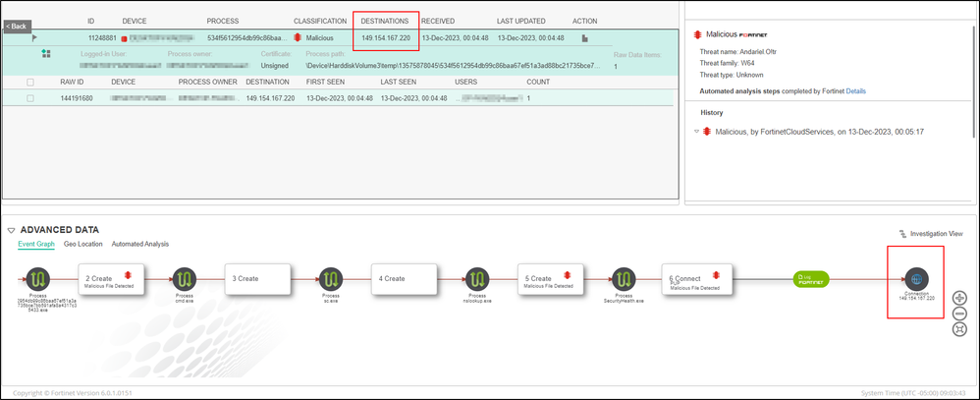Click the PROCESS column header
Image resolution: width=980 pixels, height=400 pixels.
click(x=223, y=22)
